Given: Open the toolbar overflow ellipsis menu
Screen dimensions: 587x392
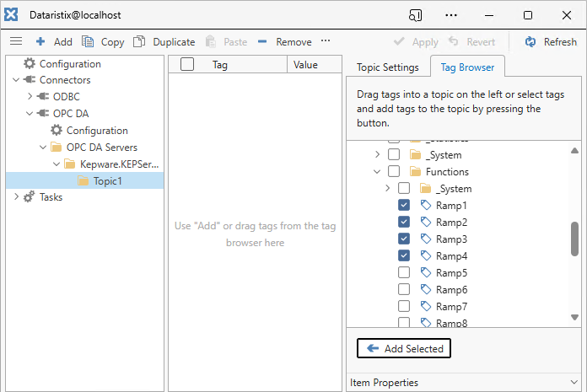Looking at the screenshot, I should [x=326, y=41].
